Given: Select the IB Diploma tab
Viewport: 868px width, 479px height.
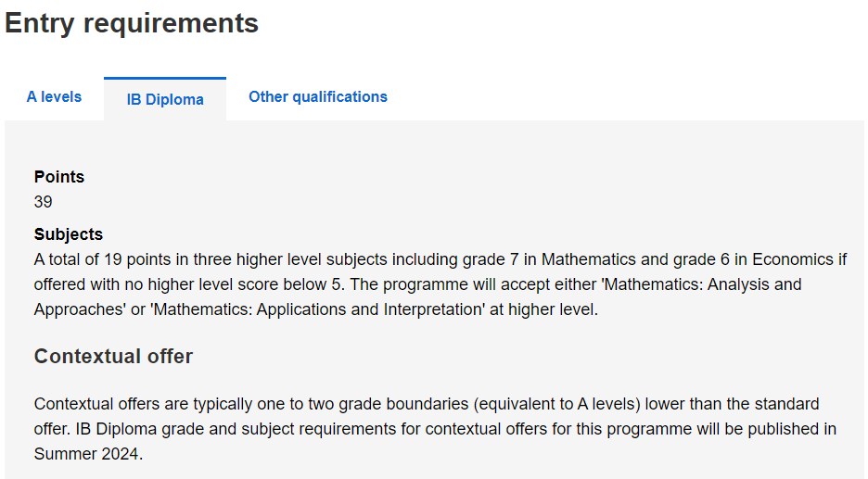Looking at the screenshot, I should [x=165, y=99].
